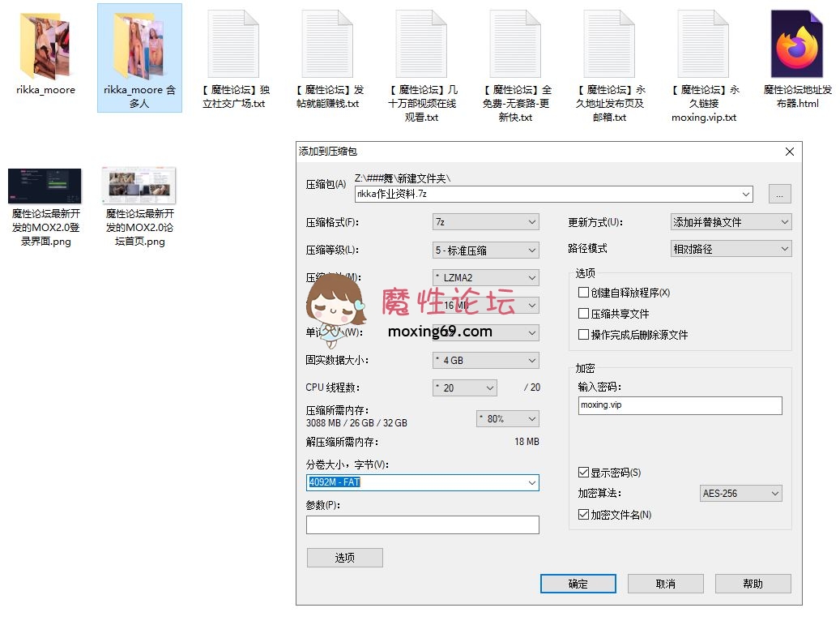
Task: Select the 永久地址发布页及邮箱.txt file icon
Action: pos(610,44)
